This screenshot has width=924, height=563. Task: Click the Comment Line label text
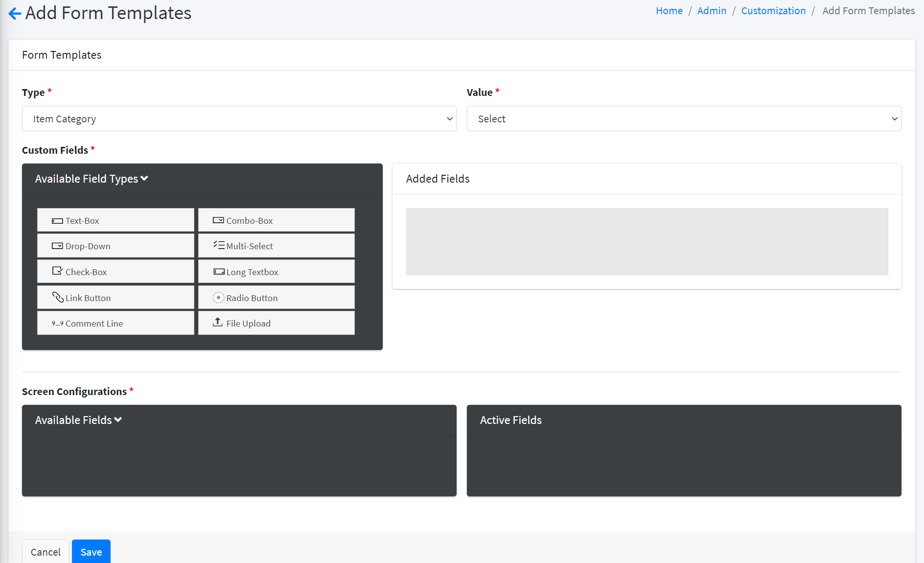pos(94,324)
